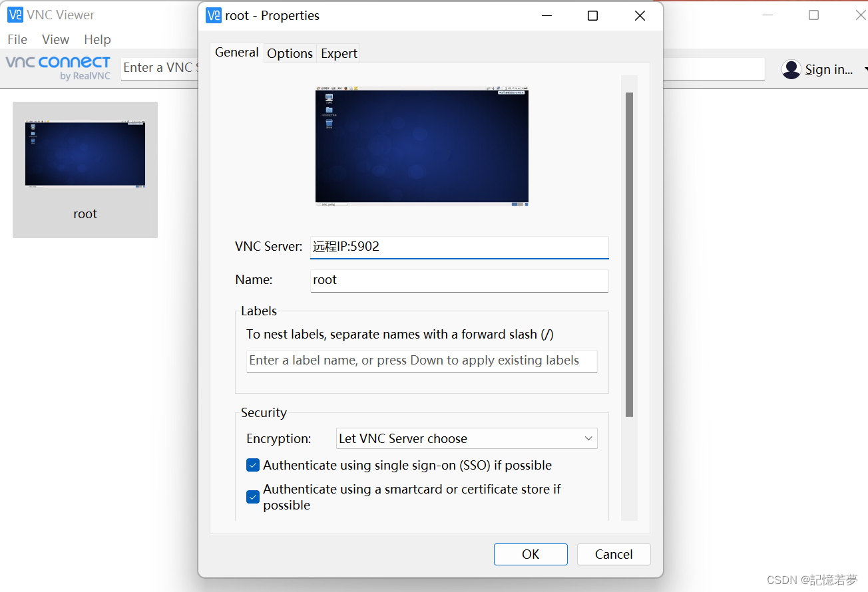Open the Expert tab
This screenshot has height=592, width=868.
click(x=338, y=53)
